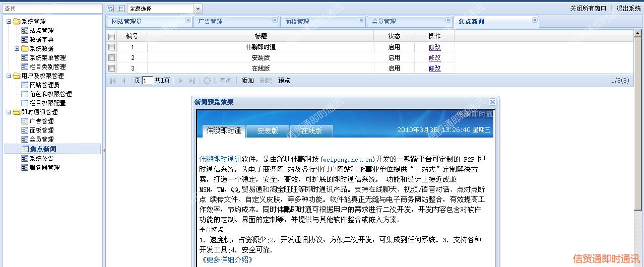Switch to the 面板管理 tab
Viewport: 644px width, 267px height.
click(x=323, y=22)
